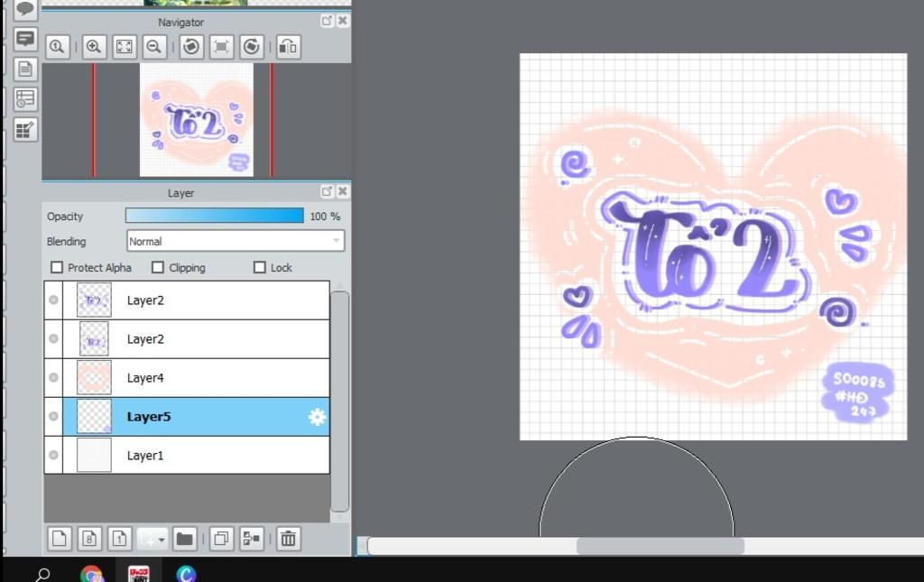This screenshot has height=582, width=924.
Task: Toggle visibility of Layer4
Action: [53, 377]
